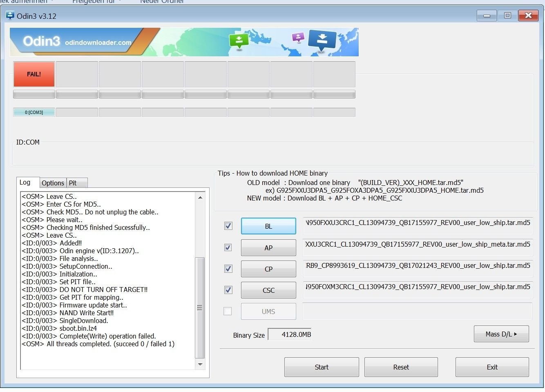Click log line 'Complete(Write) operation failed.'
Viewport: 545px width, 392px height.
click(108, 336)
